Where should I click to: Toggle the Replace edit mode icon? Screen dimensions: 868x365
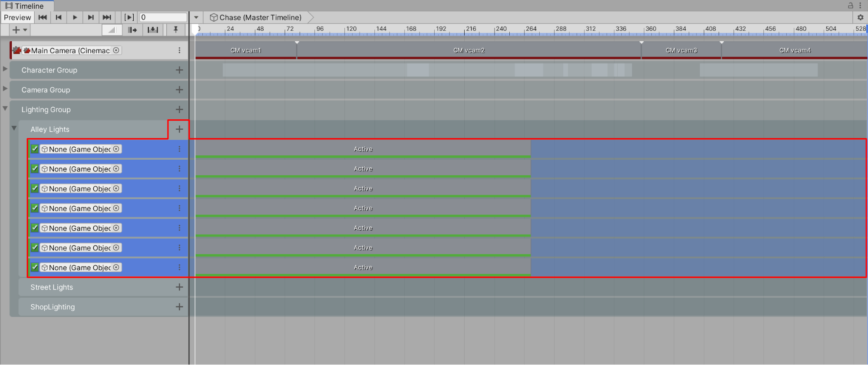click(153, 30)
